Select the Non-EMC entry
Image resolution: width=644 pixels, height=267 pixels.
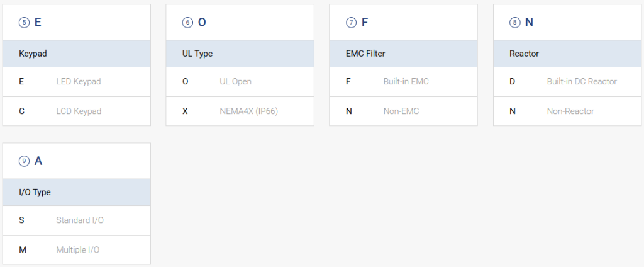coord(403,111)
